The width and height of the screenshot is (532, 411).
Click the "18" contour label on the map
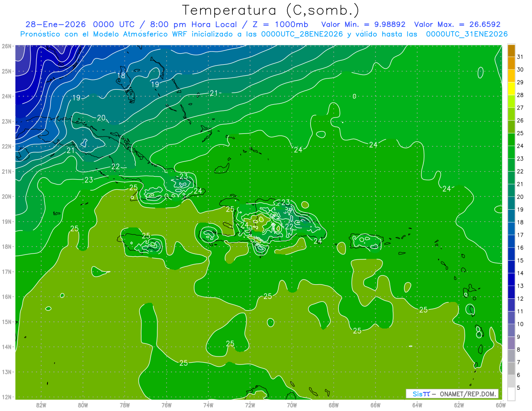coord(121,76)
